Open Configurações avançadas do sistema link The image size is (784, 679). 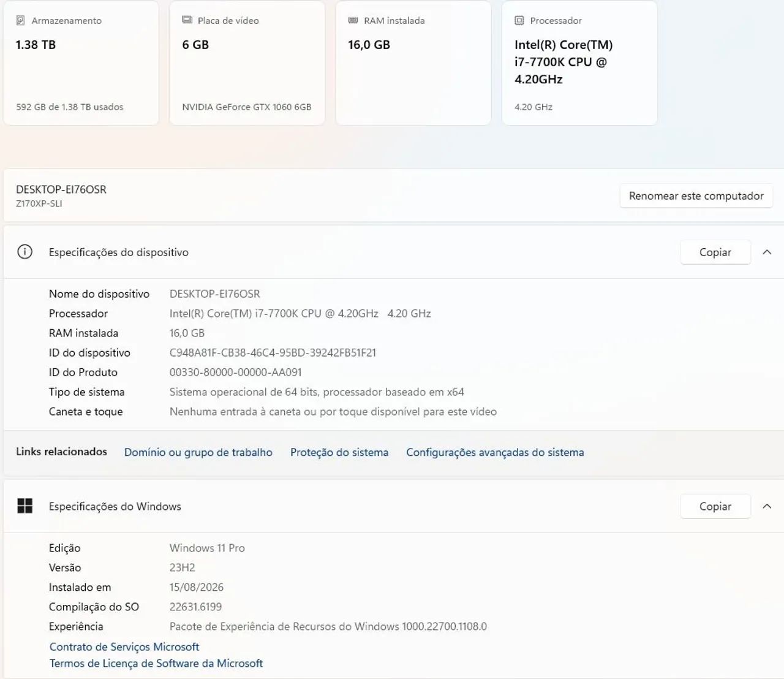[x=495, y=452]
